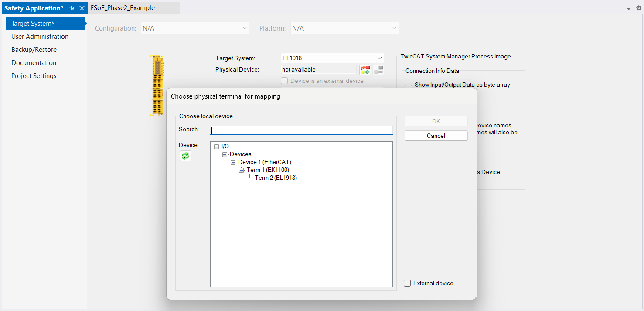
Task: Open the Platform dropdown
Action: pyautogui.click(x=344, y=28)
